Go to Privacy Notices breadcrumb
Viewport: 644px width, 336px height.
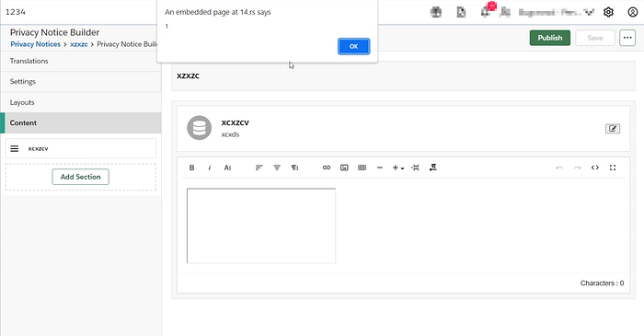point(35,44)
